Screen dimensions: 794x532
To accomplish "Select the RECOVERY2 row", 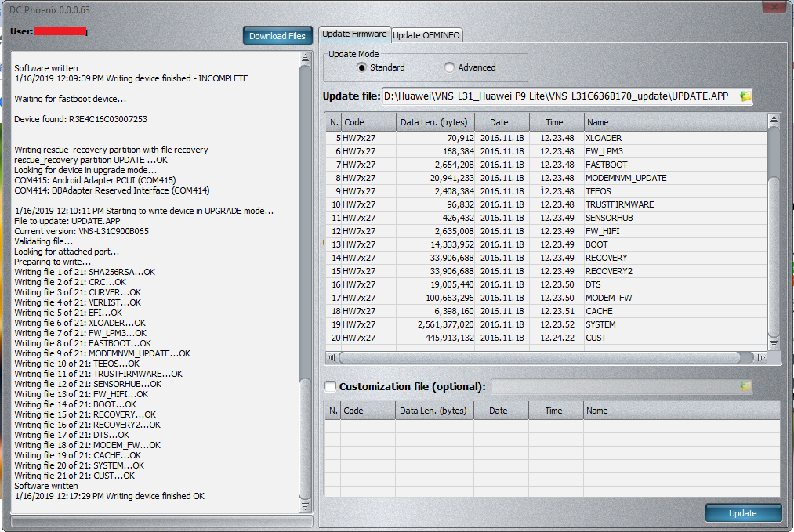I will click(547, 271).
